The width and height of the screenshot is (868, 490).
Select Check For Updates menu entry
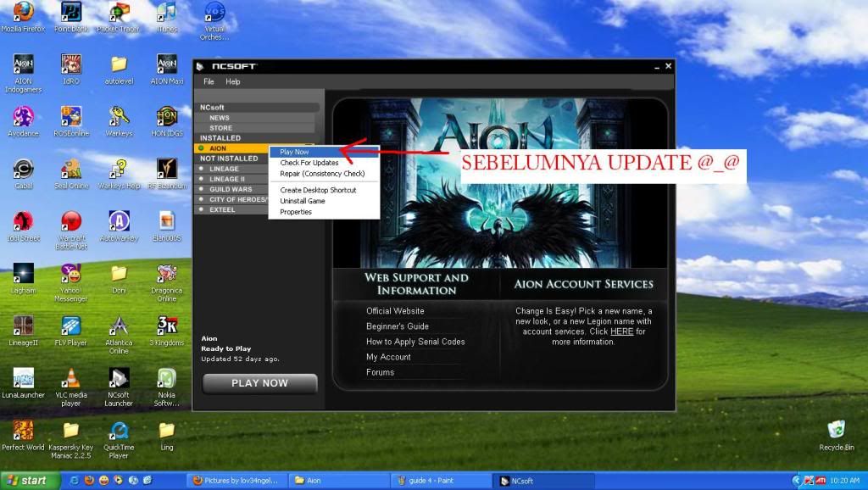324,163
